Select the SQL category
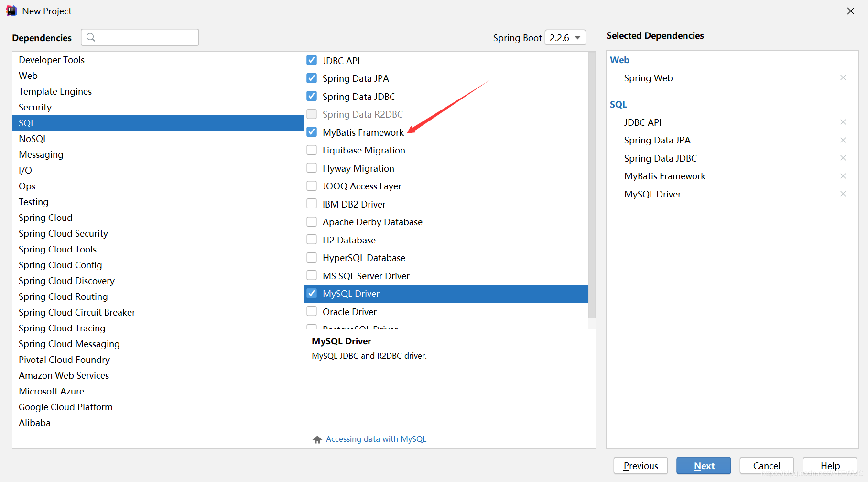Viewport: 868px width, 482px height. [x=158, y=123]
